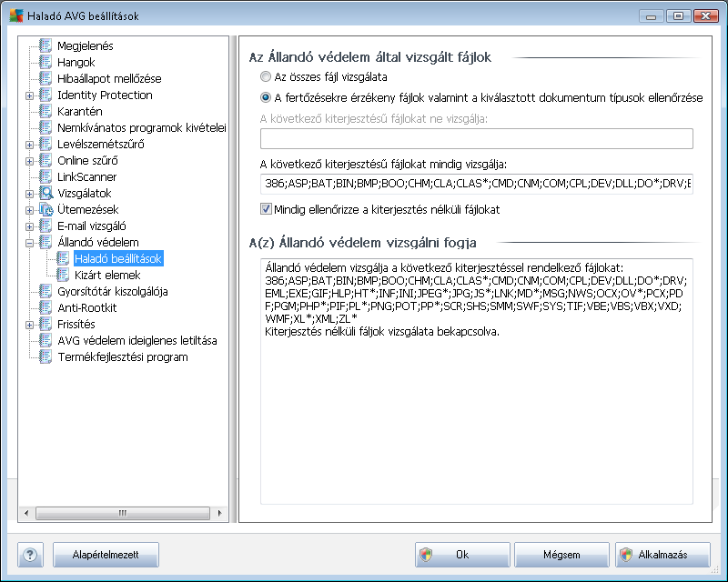Click the Vizsgálatok magnifier icon
This screenshot has width=728, height=582.
(x=46, y=193)
